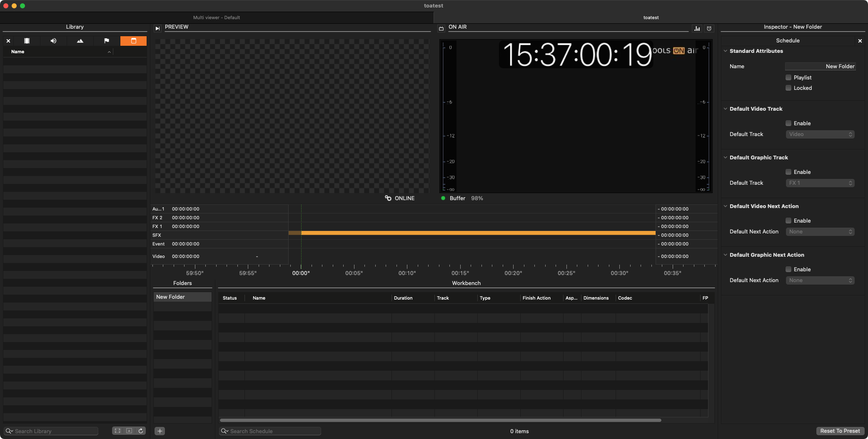Toggle Enable under Default Video Next Action
This screenshot has height=439, width=868.
click(x=788, y=221)
